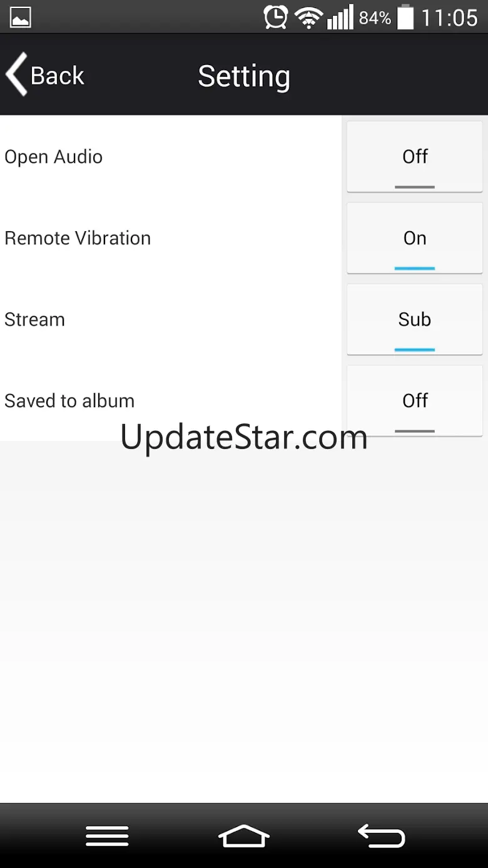Image resolution: width=488 pixels, height=868 pixels.
Task: Toggle the Remote Vibration On switch
Action: [x=415, y=238]
